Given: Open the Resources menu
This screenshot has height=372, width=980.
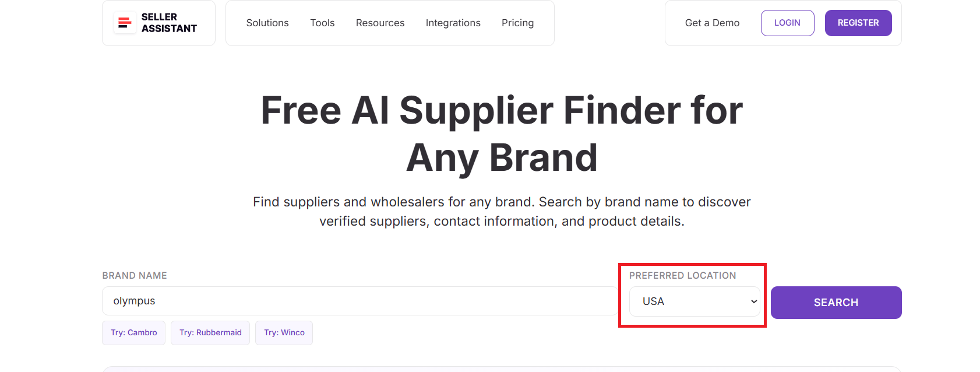Looking at the screenshot, I should 380,23.
